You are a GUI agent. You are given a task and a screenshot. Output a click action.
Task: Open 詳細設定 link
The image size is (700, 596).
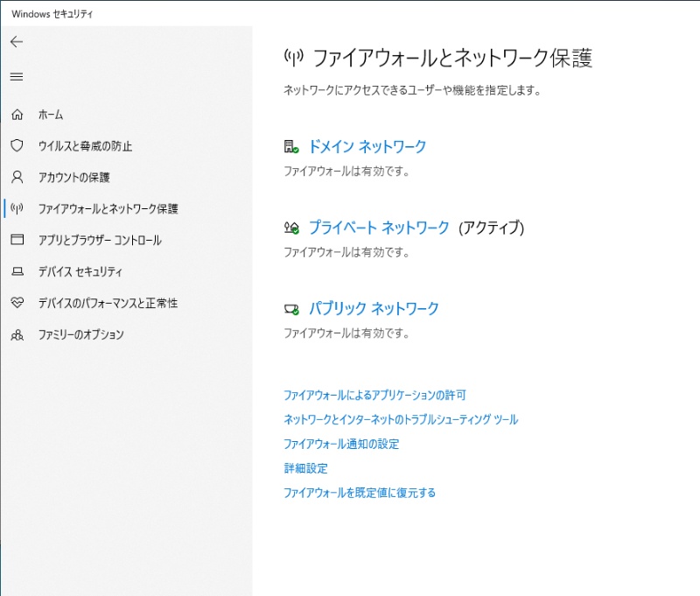(x=305, y=468)
